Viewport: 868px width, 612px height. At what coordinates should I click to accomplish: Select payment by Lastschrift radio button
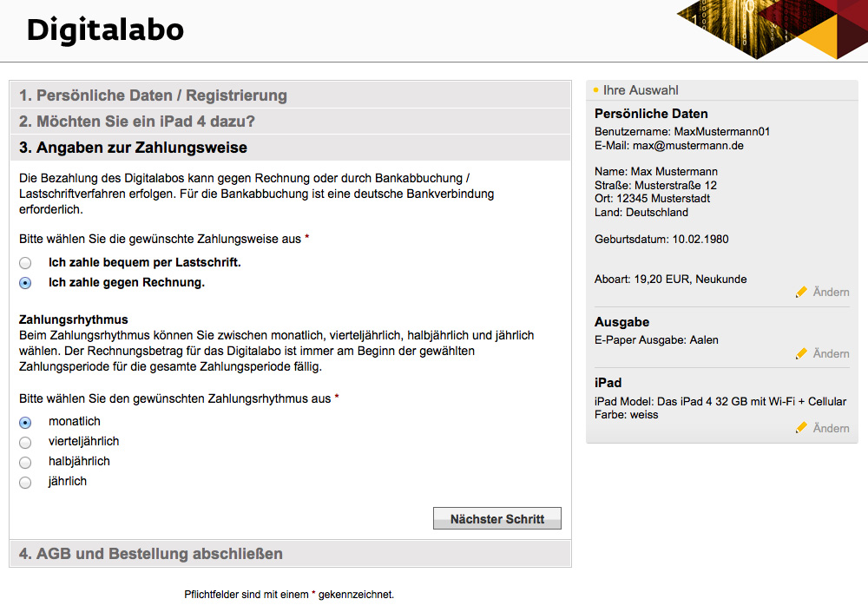click(25, 263)
